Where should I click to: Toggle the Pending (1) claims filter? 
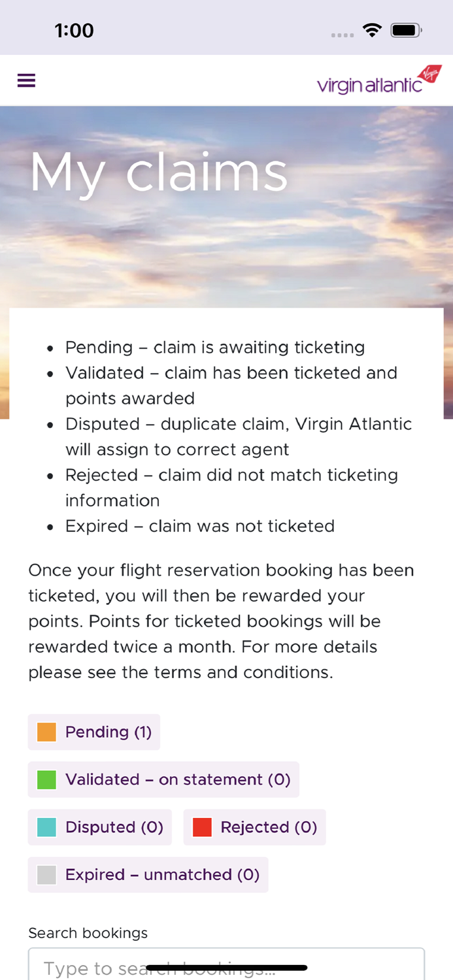tap(94, 732)
